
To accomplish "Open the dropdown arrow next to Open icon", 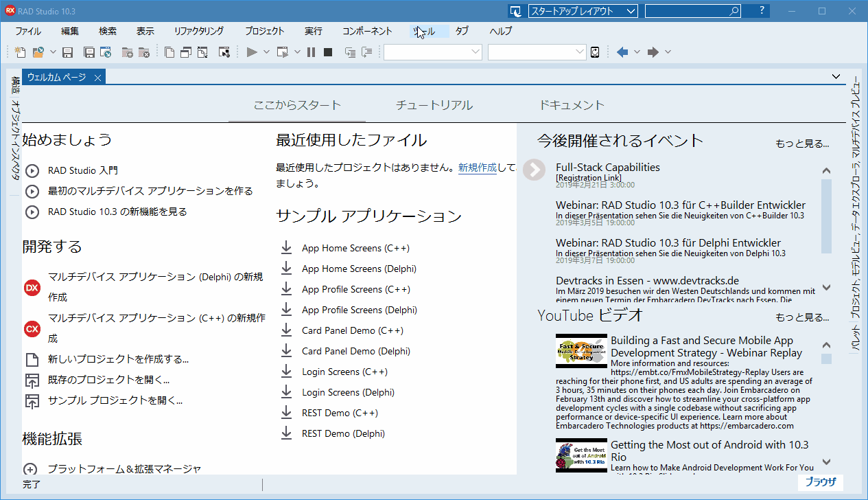I will click(52, 52).
